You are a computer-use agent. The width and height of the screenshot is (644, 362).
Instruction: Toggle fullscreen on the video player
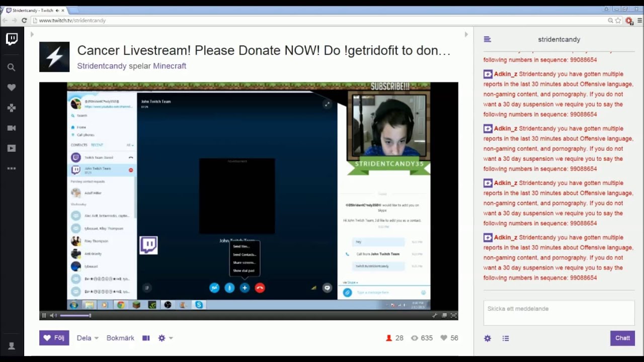click(x=453, y=315)
